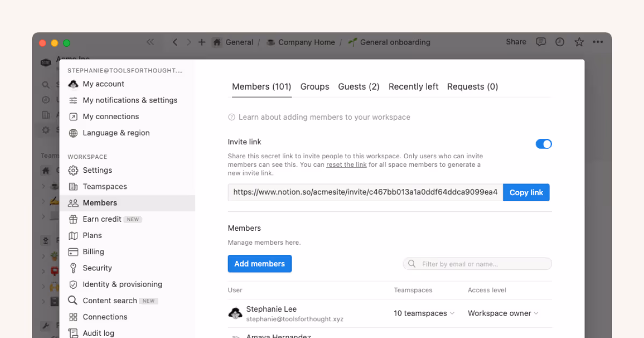Viewport: 644px width, 338px height.
Task: Collapse the sidebar with the double-chevron icon
Action: 150,41
